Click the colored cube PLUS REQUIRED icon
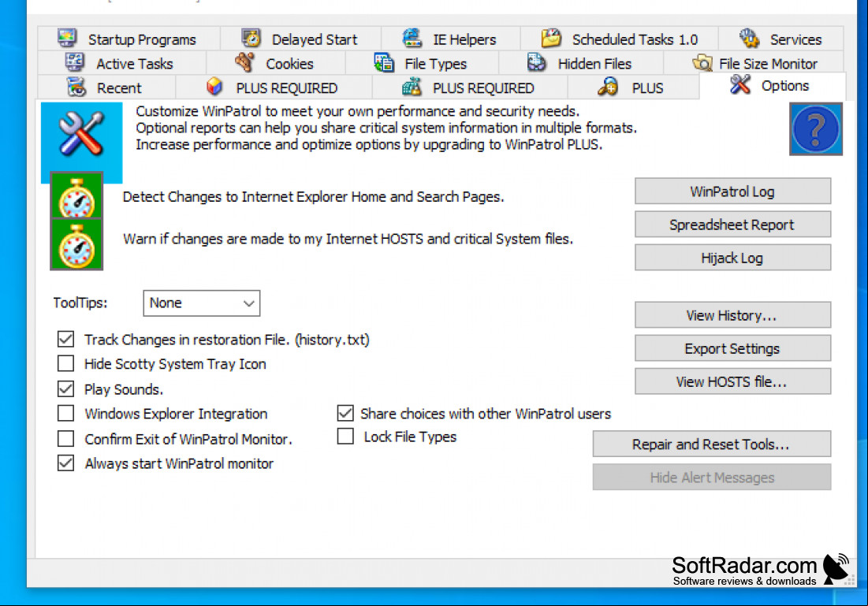 click(214, 87)
